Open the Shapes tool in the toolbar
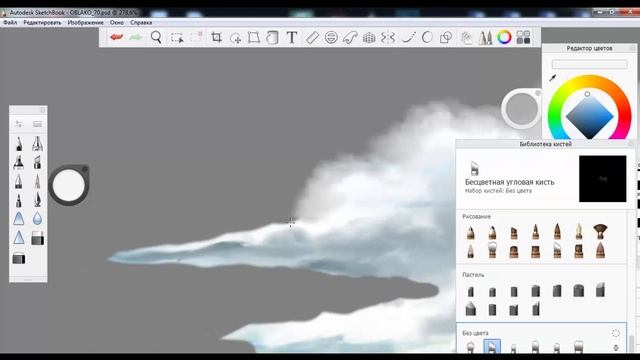The height and width of the screenshot is (360, 640). click(x=446, y=38)
